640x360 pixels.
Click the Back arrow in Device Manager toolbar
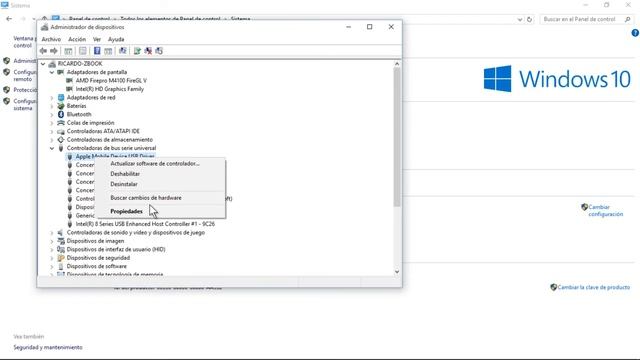43,51
